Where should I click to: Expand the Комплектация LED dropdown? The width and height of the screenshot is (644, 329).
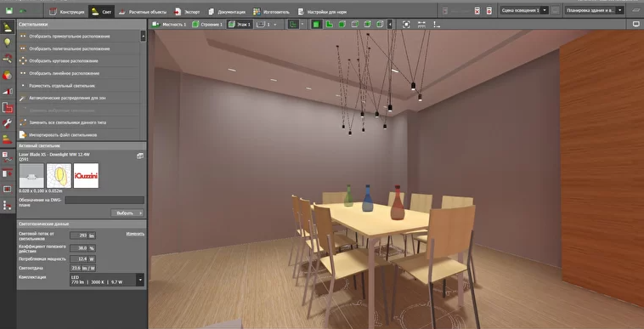pyautogui.click(x=140, y=280)
